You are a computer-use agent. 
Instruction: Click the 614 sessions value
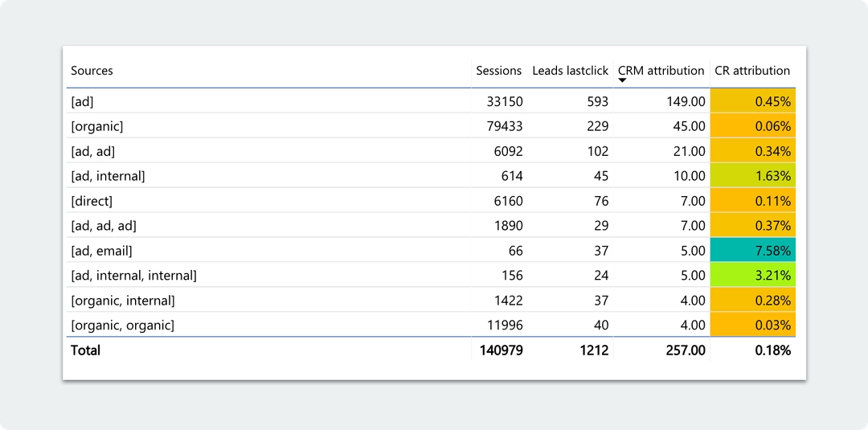click(512, 176)
